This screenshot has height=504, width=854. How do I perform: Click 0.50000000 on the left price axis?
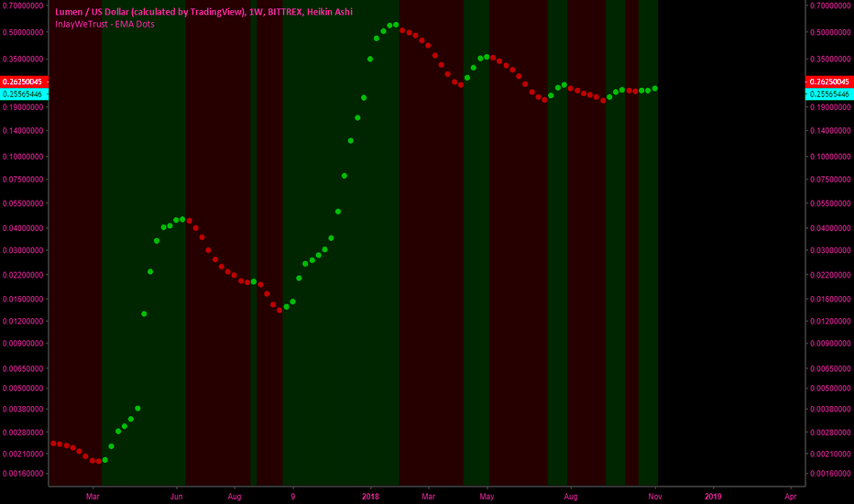[x=23, y=32]
